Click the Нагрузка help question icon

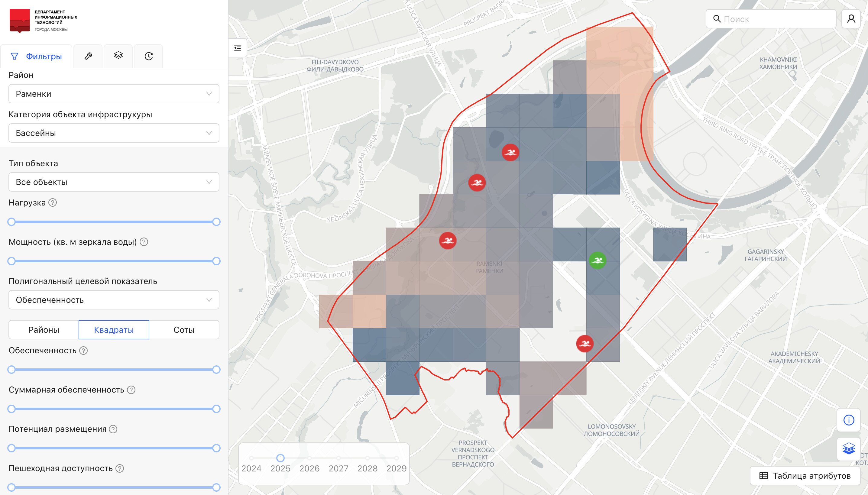pos(53,202)
